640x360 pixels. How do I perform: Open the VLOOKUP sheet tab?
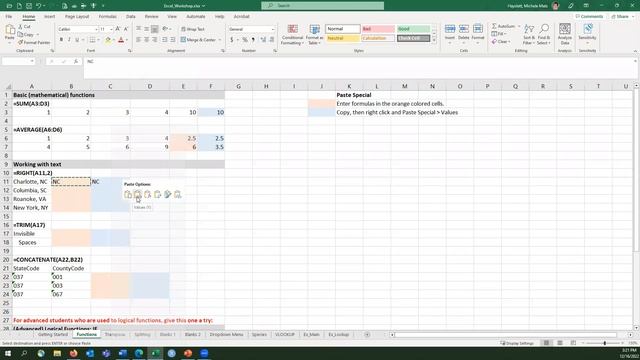[x=284, y=334]
